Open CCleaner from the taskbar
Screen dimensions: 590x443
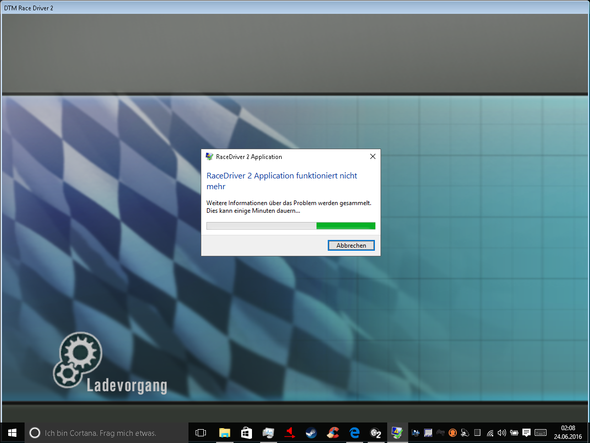coord(333,433)
